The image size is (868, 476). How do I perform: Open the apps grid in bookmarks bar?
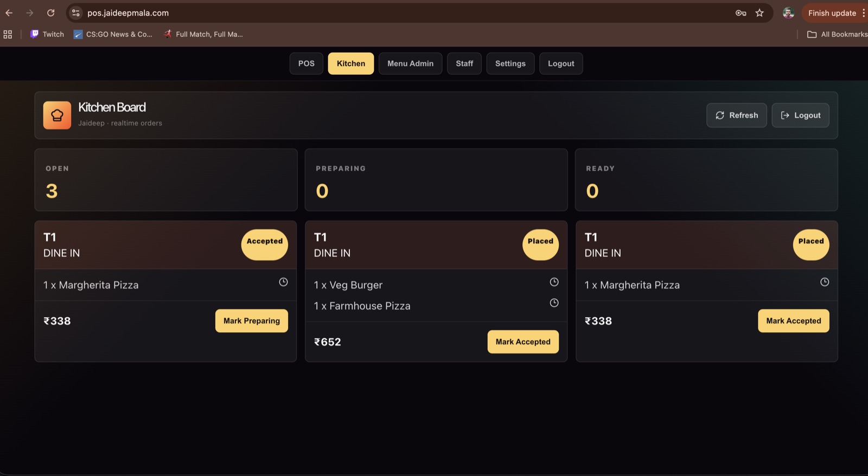[x=8, y=34]
